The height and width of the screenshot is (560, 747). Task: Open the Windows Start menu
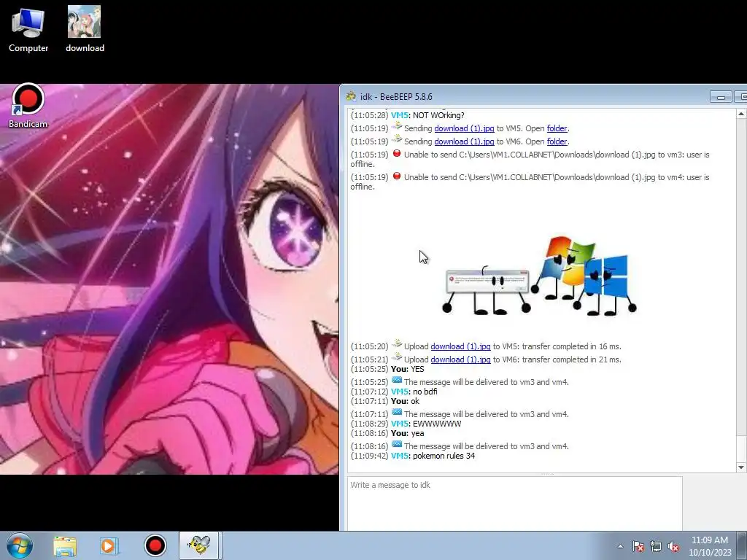coord(20,545)
